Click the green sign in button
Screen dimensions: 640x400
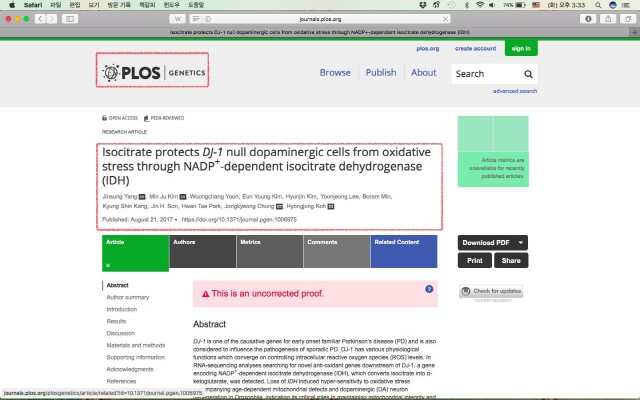521,48
